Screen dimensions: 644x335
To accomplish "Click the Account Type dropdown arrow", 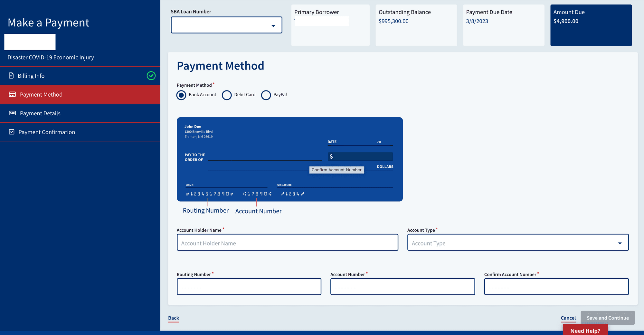I will [x=620, y=243].
